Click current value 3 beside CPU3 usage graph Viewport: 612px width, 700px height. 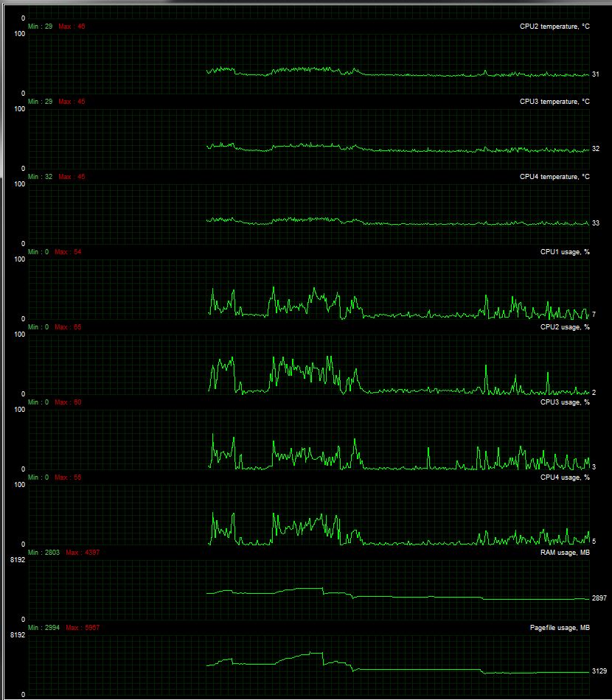[x=594, y=466]
